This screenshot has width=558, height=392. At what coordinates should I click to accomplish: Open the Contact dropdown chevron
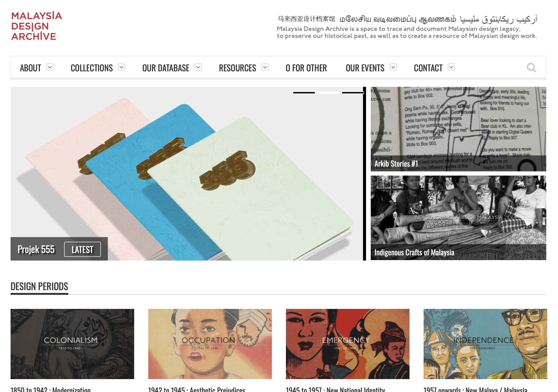[x=451, y=67]
